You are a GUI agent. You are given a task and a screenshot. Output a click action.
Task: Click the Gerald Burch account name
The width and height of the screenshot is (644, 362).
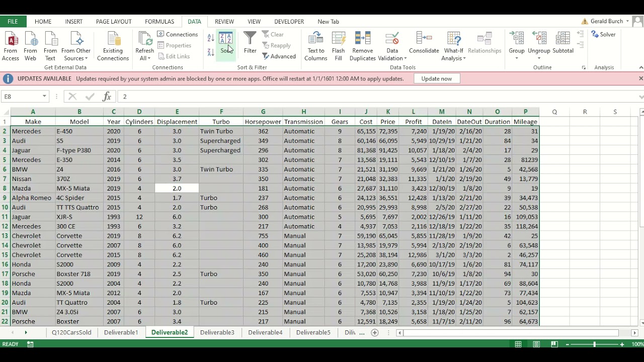pyautogui.click(x=607, y=21)
